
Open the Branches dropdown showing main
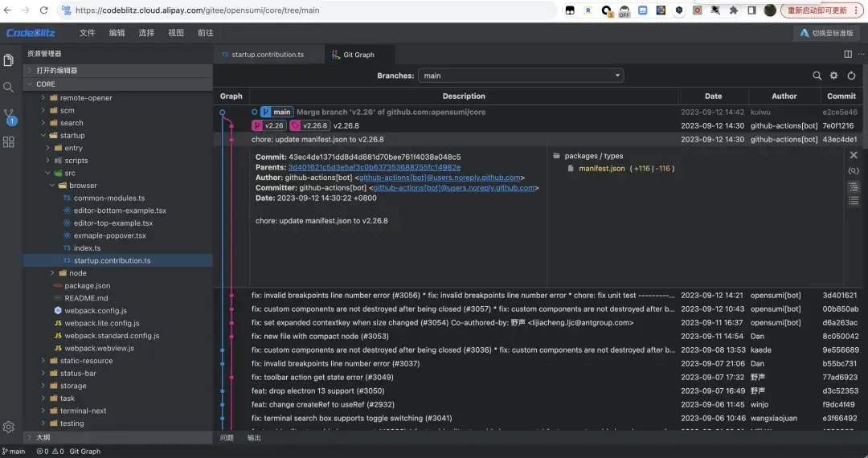coord(521,76)
